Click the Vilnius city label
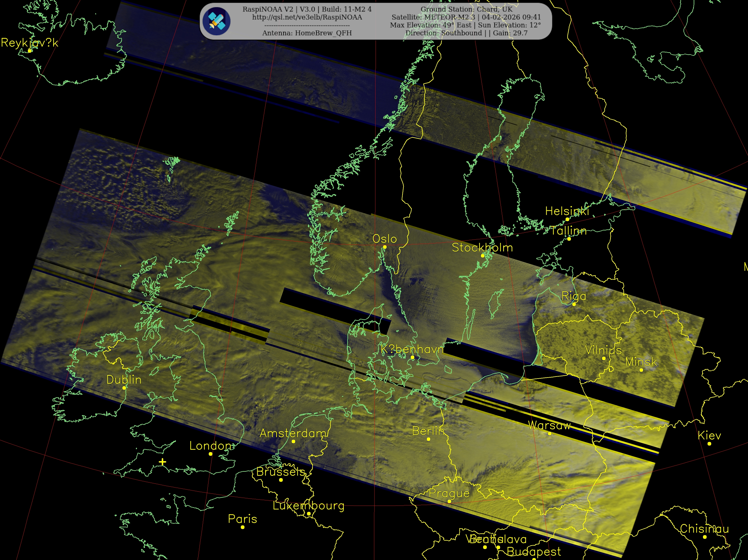 point(604,350)
